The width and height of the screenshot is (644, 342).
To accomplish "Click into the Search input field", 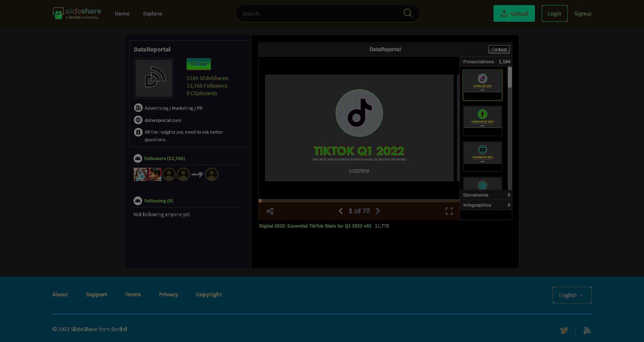I will point(321,13).
